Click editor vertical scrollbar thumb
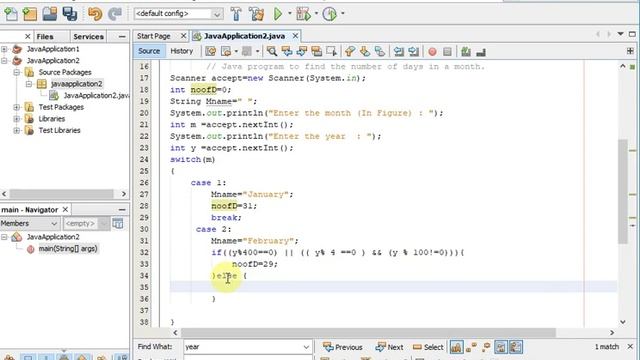Screen dimensions: 640x360 [622, 191]
